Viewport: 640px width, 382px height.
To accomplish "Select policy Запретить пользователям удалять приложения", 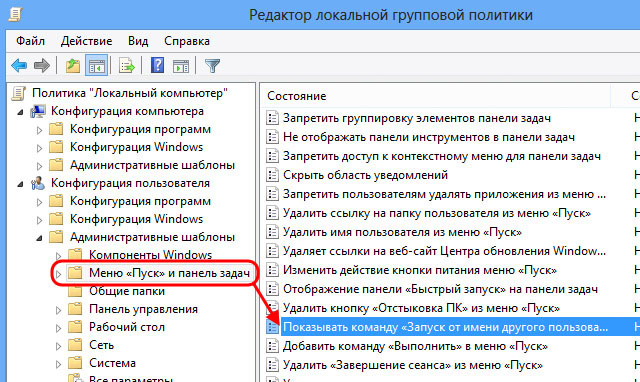I will pos(444,194).
